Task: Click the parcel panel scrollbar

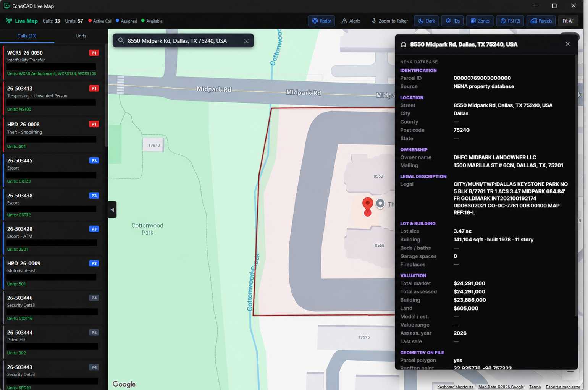Action: tap(575, 185)
